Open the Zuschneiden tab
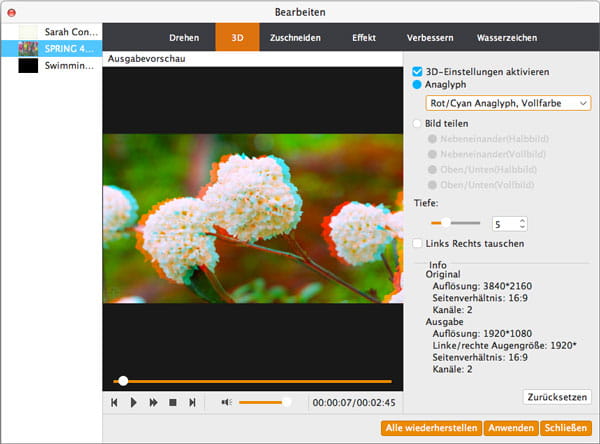The image size is (600, 444). click(x=295, y=38)
